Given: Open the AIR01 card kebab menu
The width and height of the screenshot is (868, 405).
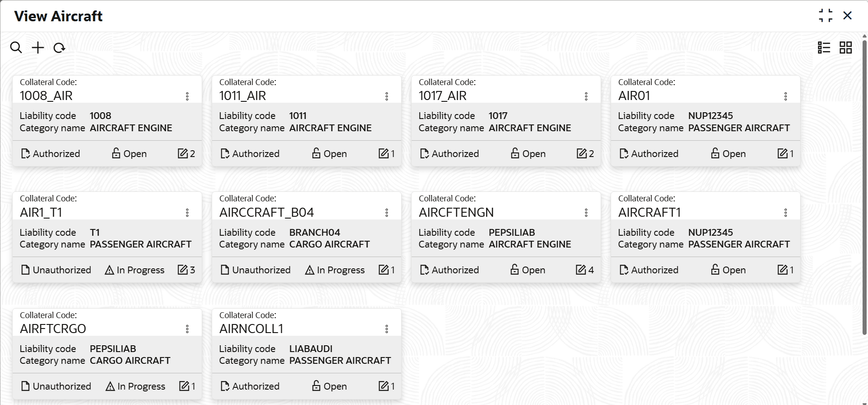Looking at the screenshot, I should coord(786,96).
